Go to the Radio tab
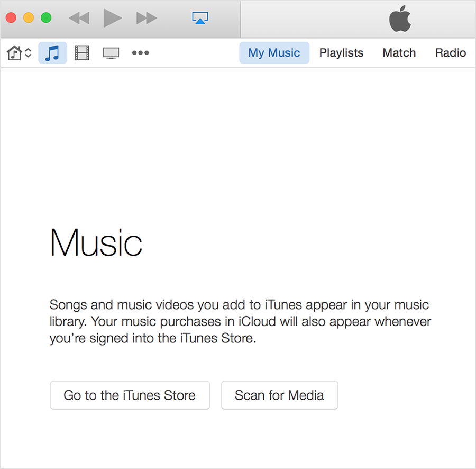 (x=451, y=53)
